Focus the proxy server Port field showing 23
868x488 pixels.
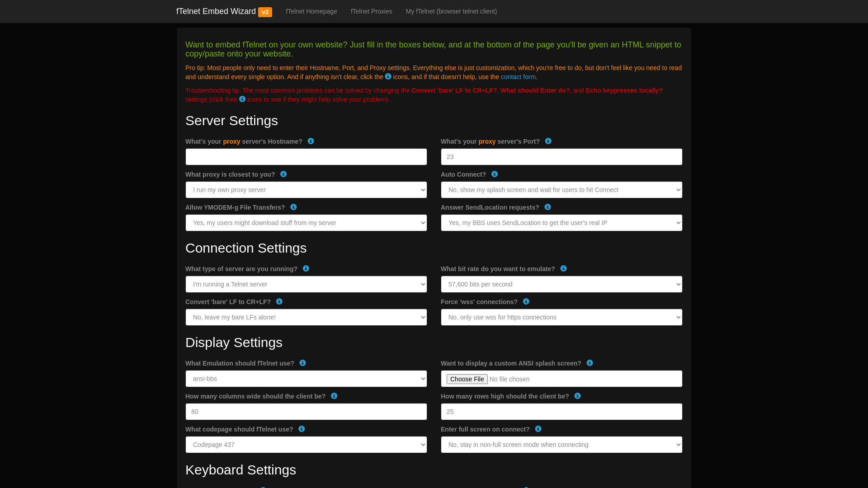click(561, 157)
